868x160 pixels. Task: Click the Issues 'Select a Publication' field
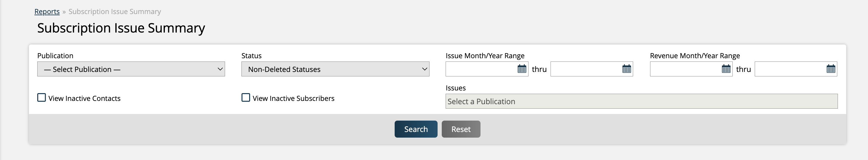coord(641,101)
